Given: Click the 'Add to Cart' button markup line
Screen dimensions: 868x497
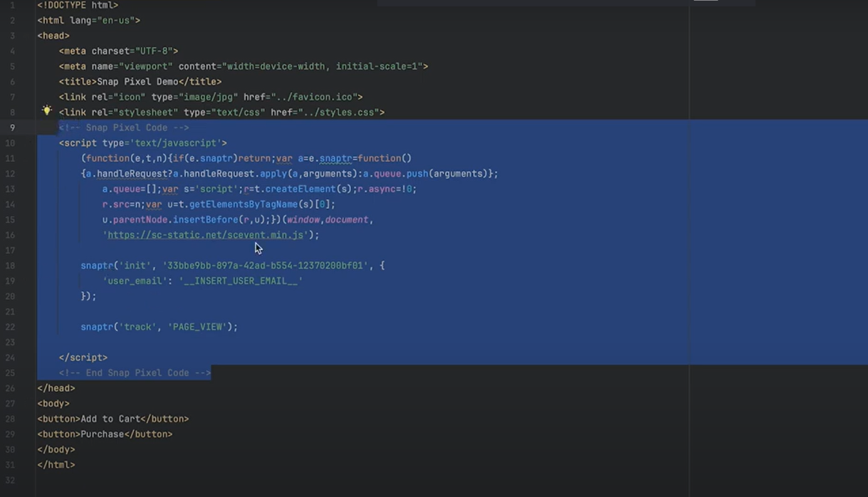Looking at the screenshot, I should [113, 419].
